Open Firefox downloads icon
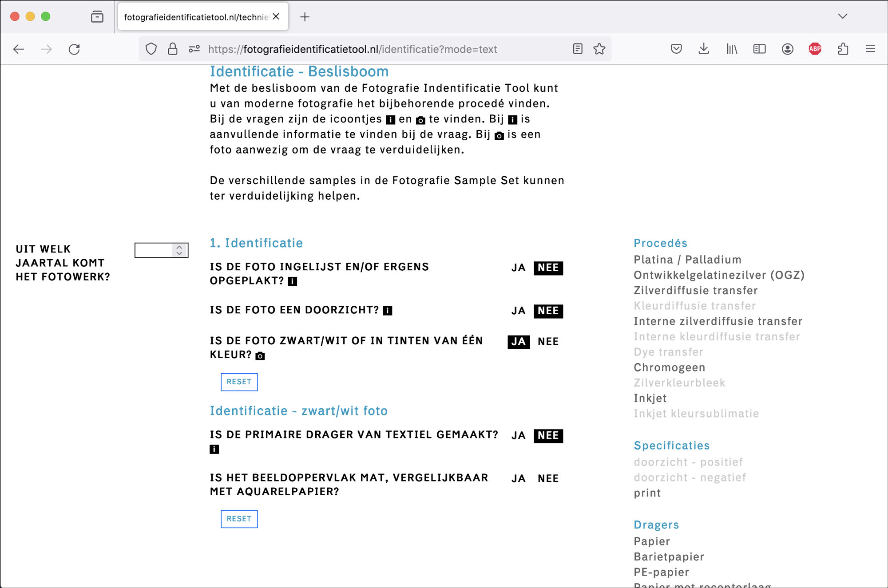The width and height of the screenshot is (888, 588). [x=704, y=49]
